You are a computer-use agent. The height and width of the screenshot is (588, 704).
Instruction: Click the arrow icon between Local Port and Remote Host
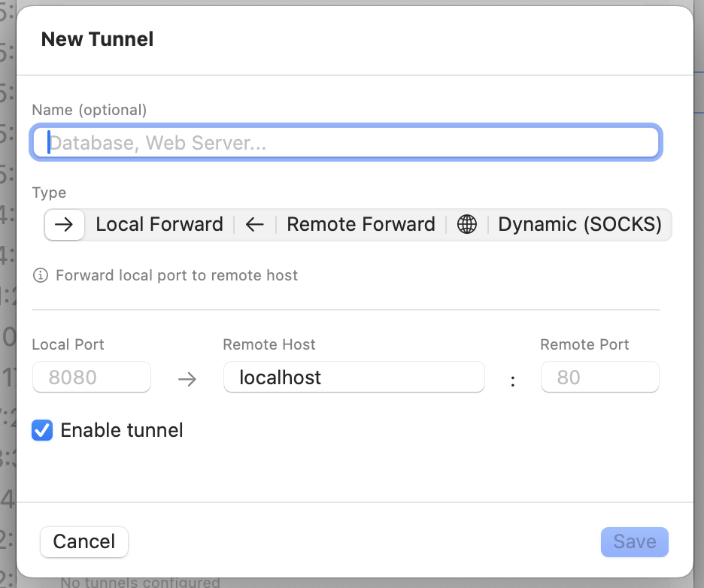point(187,380)
